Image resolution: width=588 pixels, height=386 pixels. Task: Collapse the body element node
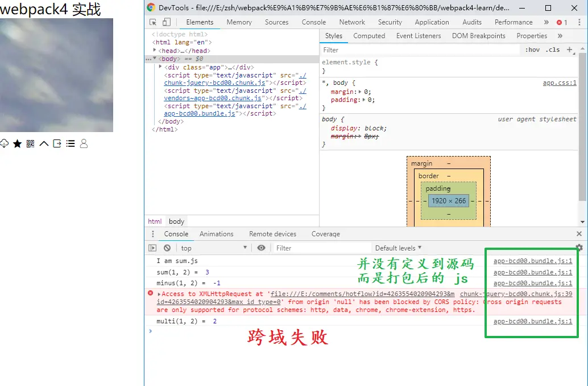click(155, 58)
